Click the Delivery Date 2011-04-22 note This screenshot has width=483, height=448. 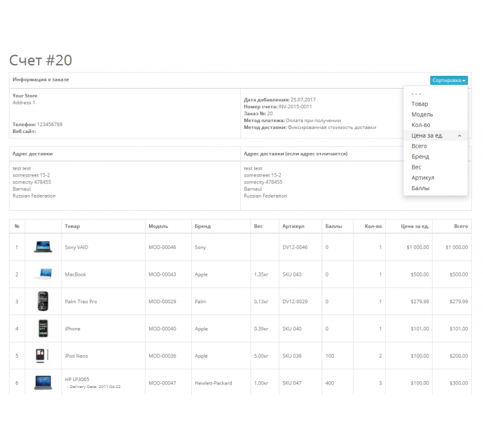(94, 387)
